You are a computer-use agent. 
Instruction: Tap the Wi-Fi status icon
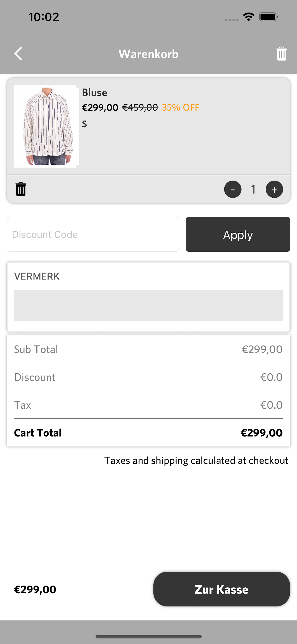click(249, 17)
